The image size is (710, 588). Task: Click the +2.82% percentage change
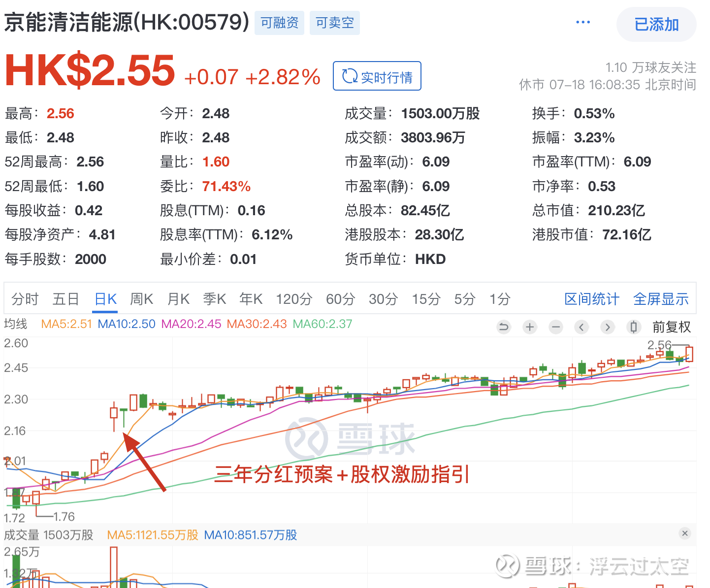coord(283,77)
